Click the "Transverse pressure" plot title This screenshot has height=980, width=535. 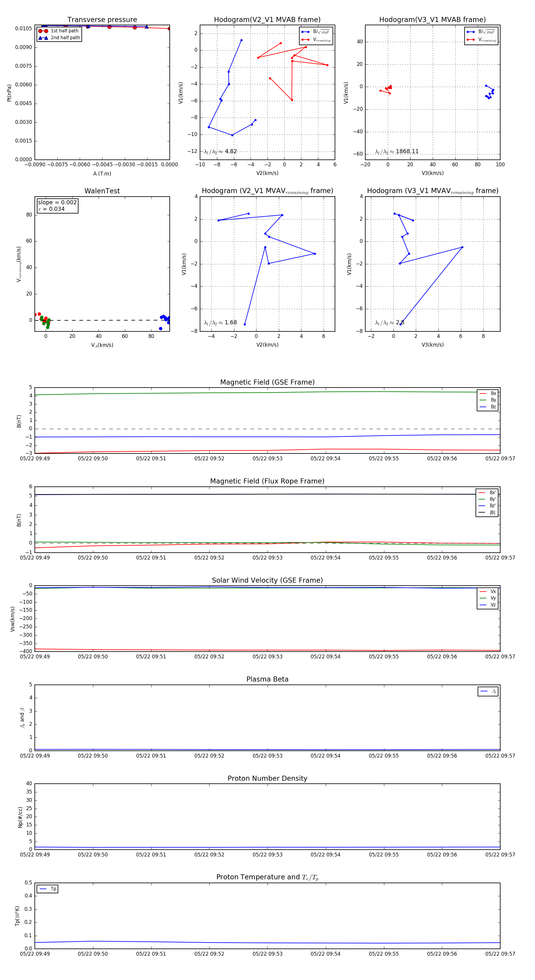point(102,20)
